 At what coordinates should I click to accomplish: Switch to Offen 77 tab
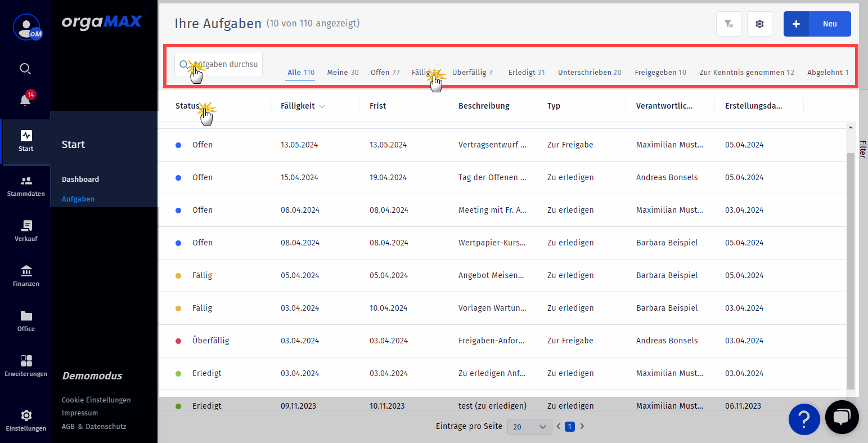385,73
